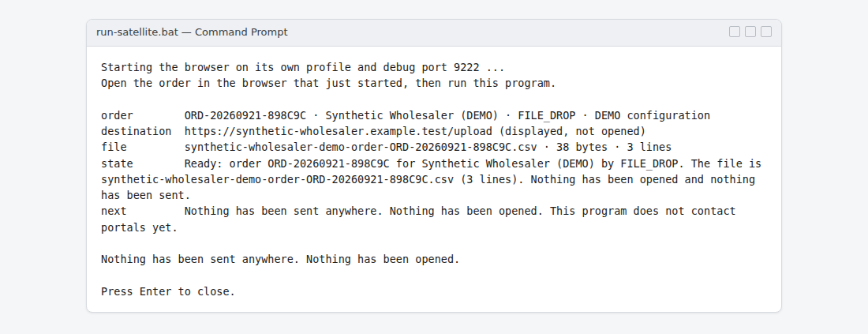Viewport: 868px width, 334px height.
Task: Click the 'file' field label
Action: point(114,148)
